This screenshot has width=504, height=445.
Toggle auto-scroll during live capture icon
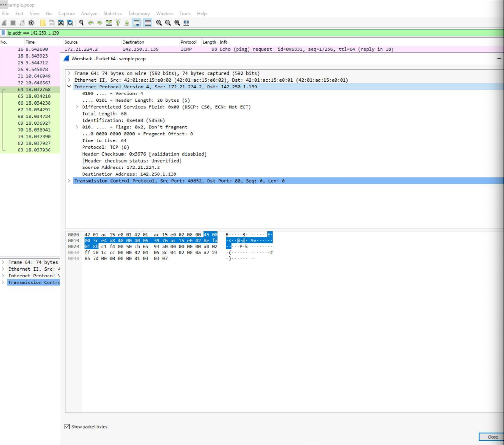tap(136, 23)
